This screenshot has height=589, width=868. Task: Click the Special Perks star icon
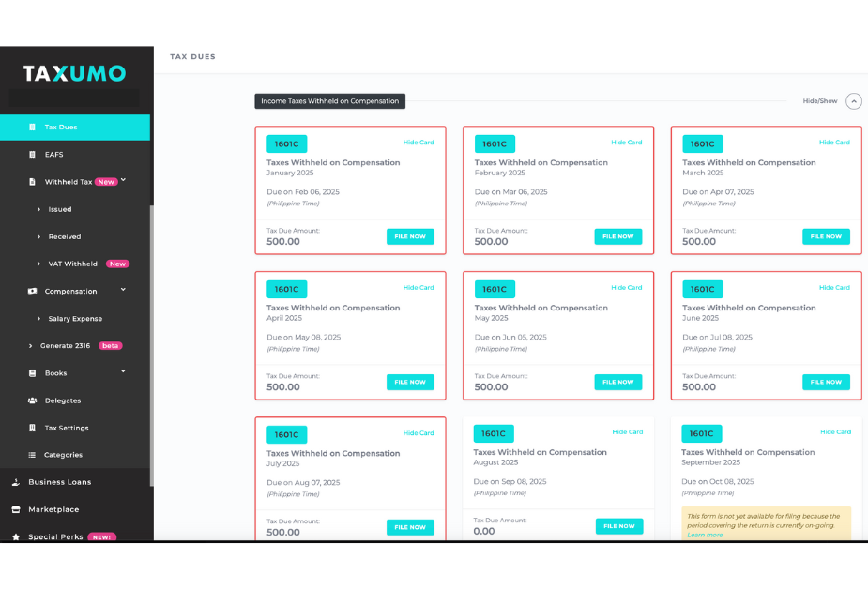pos(16,536)
